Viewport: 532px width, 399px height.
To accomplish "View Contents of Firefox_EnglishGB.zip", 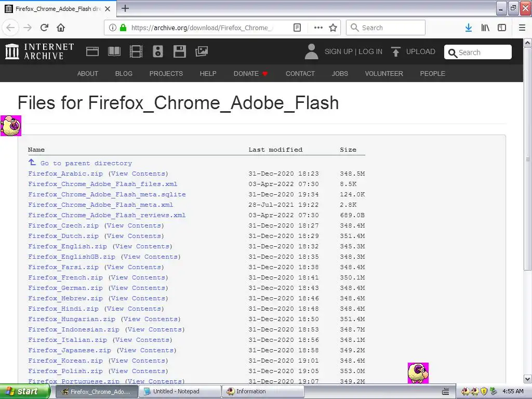I will pyautogui.click(x=151, y=257).
